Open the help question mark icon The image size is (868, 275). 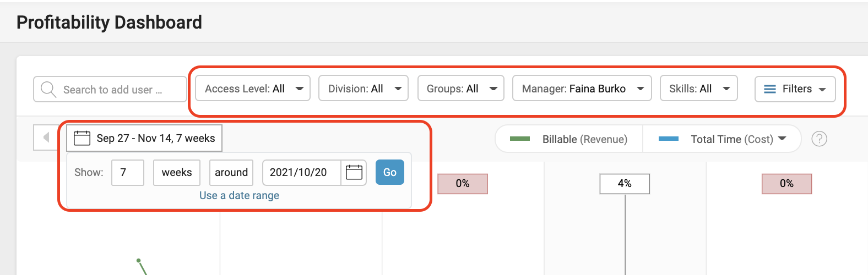(819, 139)
